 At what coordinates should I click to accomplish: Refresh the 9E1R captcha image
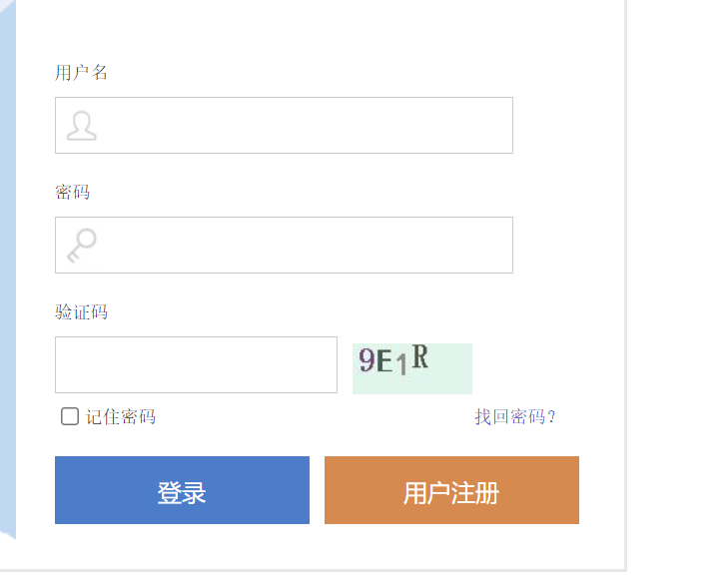tap(412, 368)
